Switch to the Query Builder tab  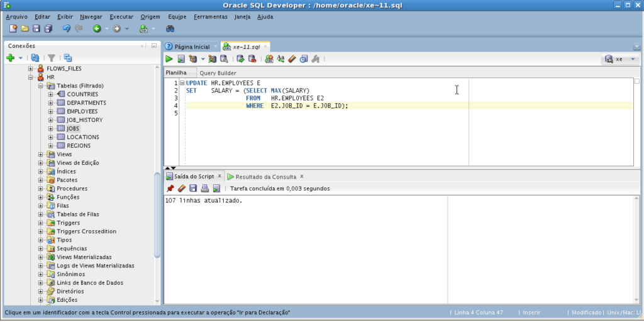click(x=218, y=73)
